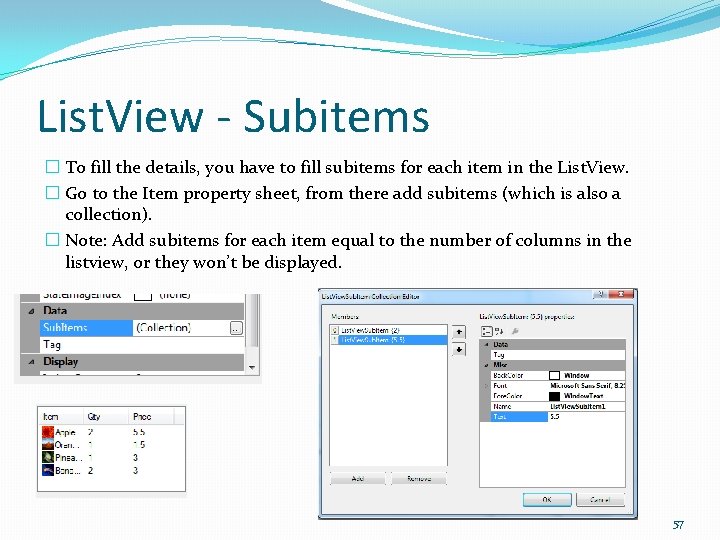720x540 pixels.
Task: Select the Pinea... row label
Action: tap(69, 458)
